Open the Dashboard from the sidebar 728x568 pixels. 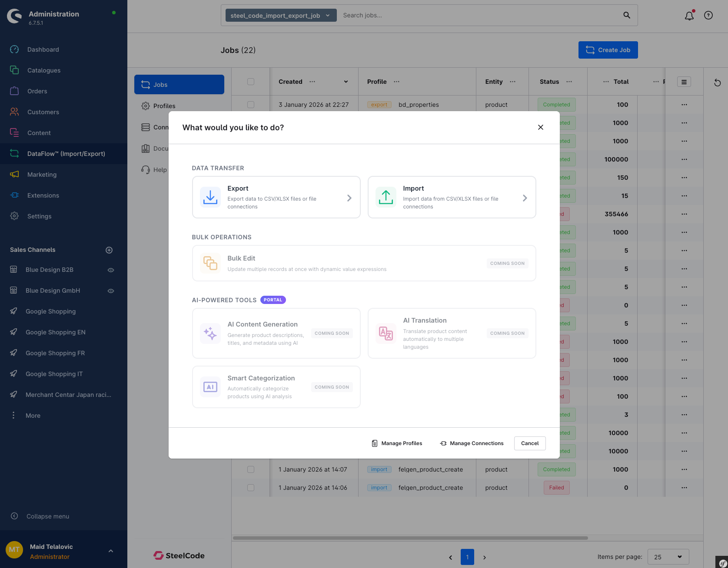[x=43, y=49]
